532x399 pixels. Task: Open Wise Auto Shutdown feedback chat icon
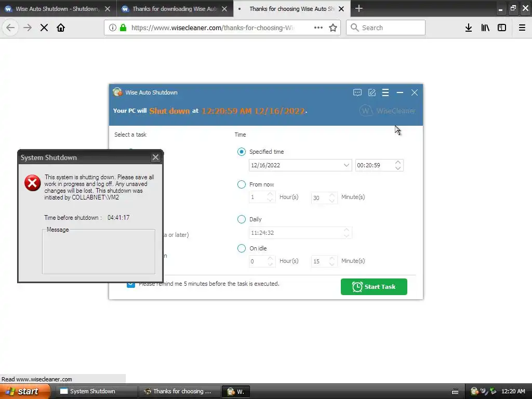coord(357,92)
